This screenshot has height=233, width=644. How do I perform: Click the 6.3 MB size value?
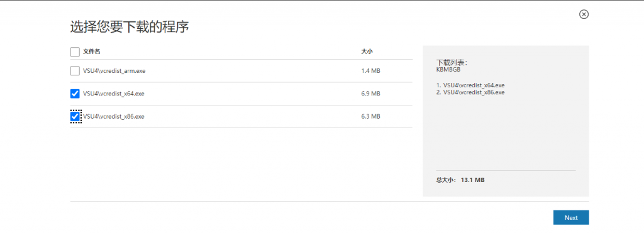370,117
